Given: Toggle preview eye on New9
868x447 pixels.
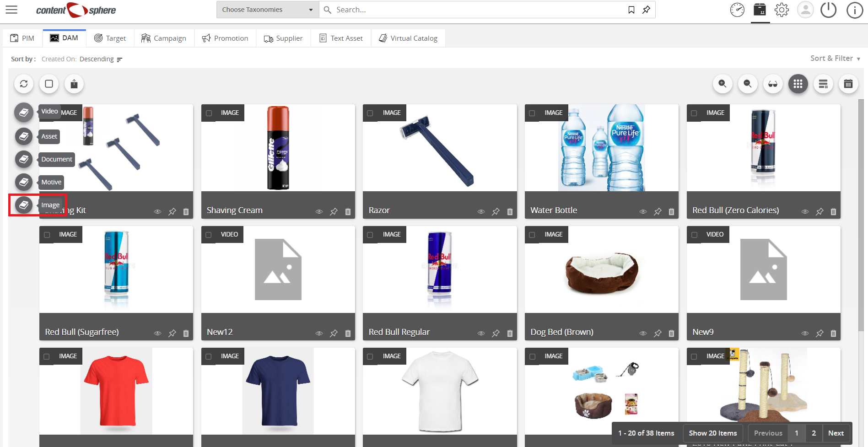Looking at the screenshot, I should tap(805, 333).
